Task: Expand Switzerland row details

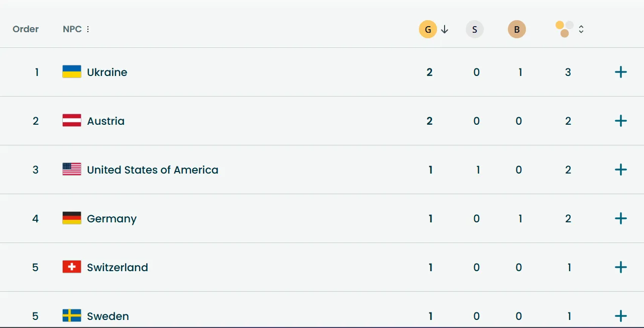Action: click(x=621, y=267)
